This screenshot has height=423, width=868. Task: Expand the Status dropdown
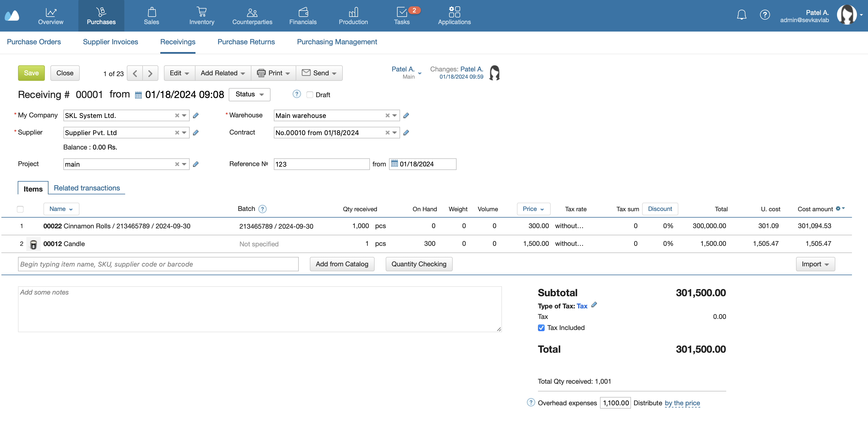249,94
